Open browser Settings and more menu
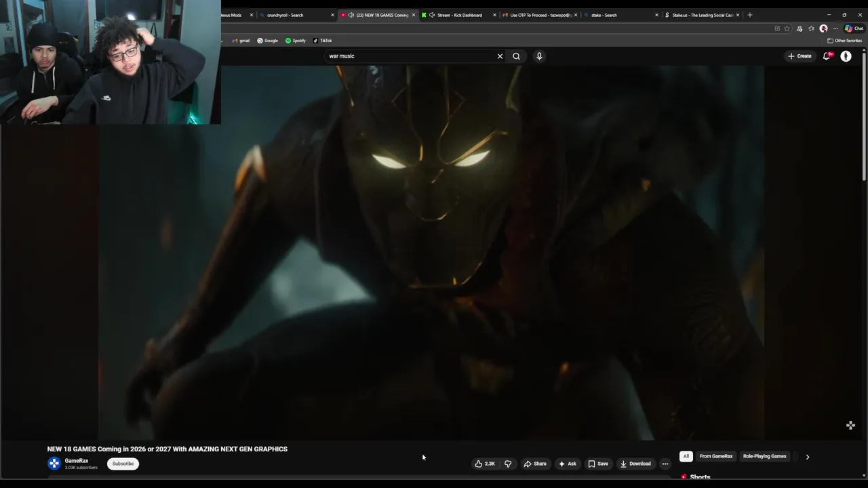 point(835,28)
